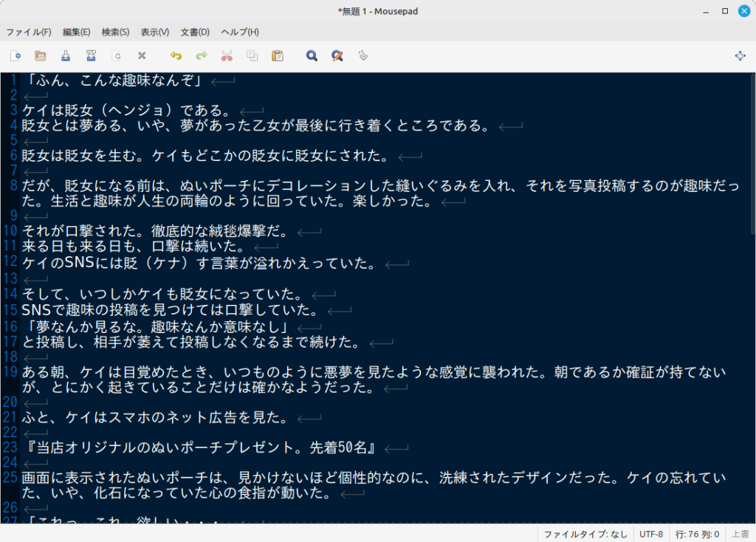Viewport: 756px width, 542px height.
Task: Open the 文書(D) menu
Action: pos(195,32)
